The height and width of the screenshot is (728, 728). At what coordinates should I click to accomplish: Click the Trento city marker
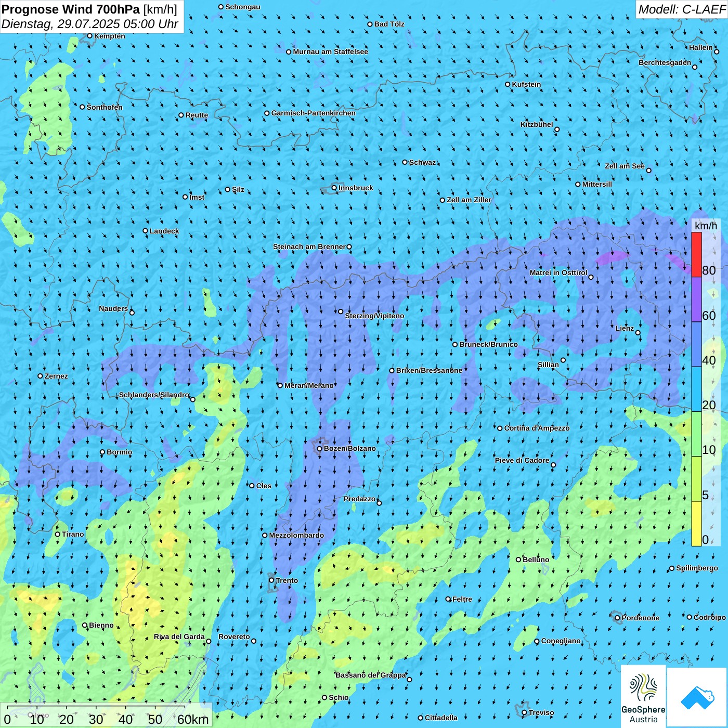(271, 580)
